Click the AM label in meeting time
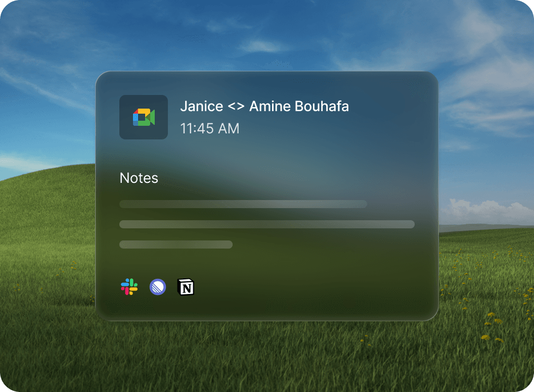 (229, 128)
